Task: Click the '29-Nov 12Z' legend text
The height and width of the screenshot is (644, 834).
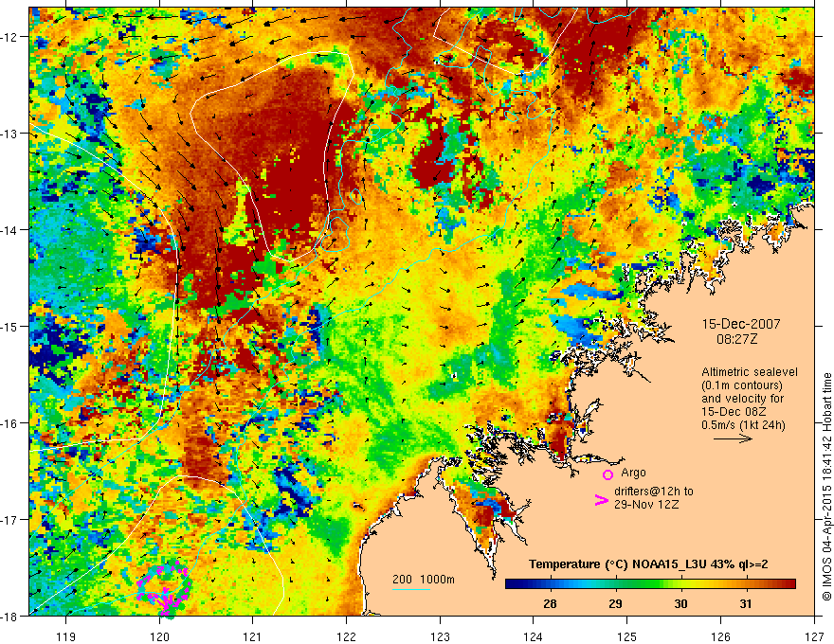Action: pyautogui.click(x=646, y=504)
